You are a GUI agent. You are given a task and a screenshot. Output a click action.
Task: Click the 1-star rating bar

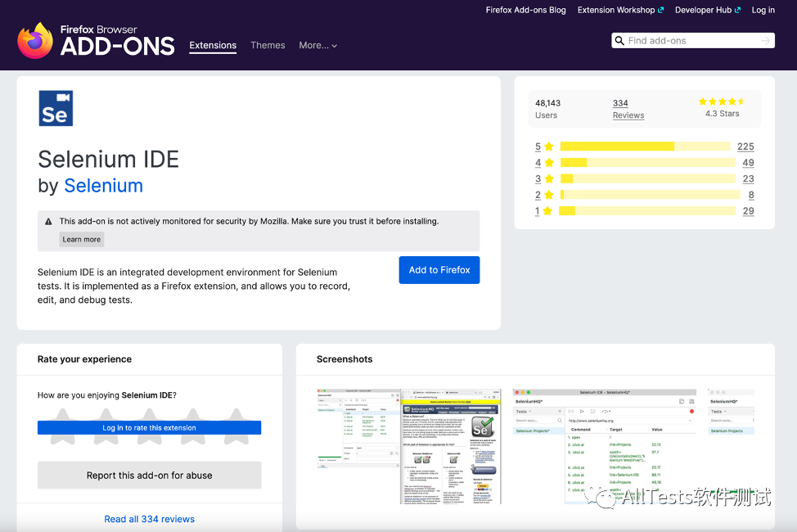647,210
